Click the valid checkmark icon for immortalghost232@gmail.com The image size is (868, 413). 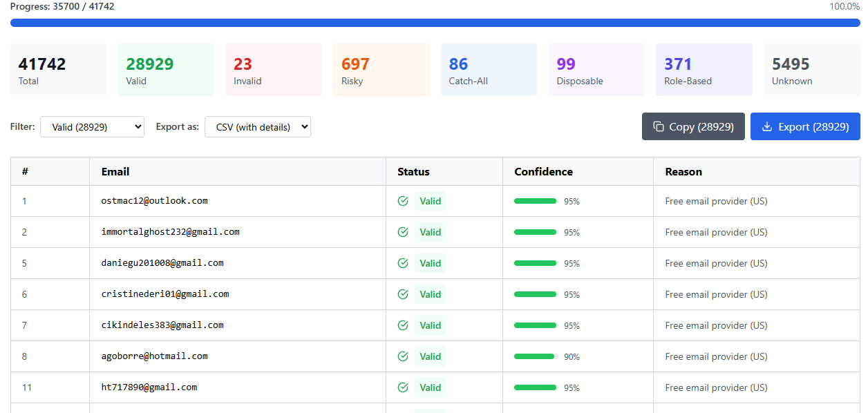[x=403, y=232]
